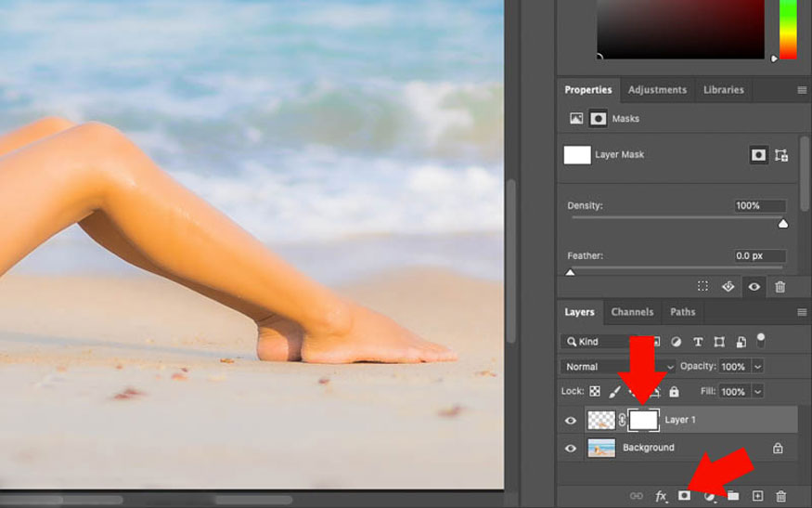Open the Normal blend mode dropdown
Viewport: 812px width, 508px height.
pyautogui.click(x=616, y=367)
